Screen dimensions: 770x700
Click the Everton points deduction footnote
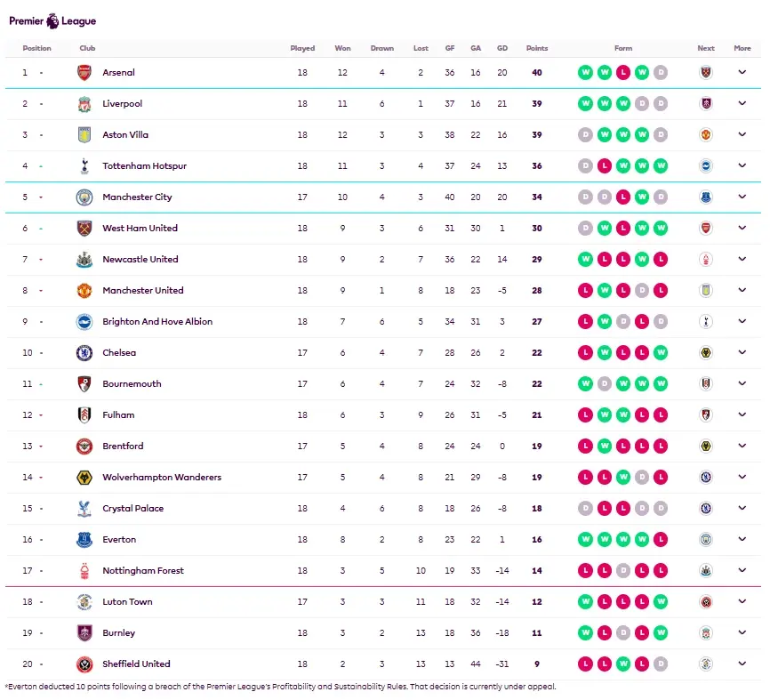click(x=281, y=687)
